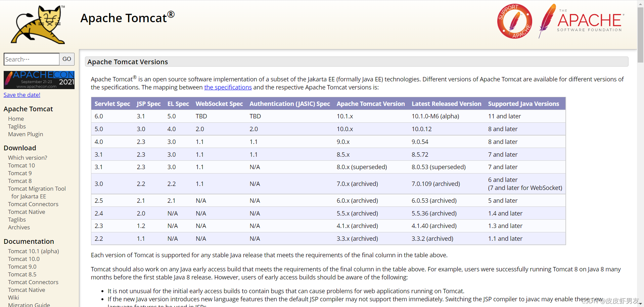Click 'Apache Tomcat Version' column header
644x307 pixels.
tap(371, 104)
